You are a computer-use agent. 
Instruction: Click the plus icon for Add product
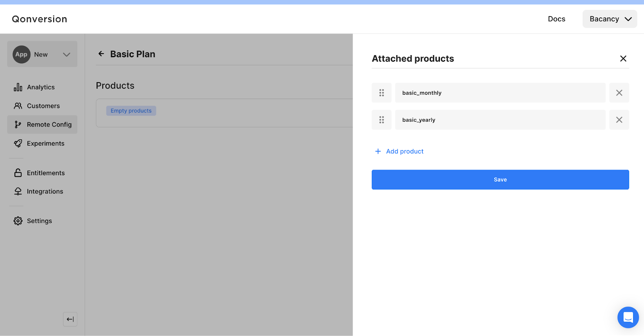click(378, 151)
